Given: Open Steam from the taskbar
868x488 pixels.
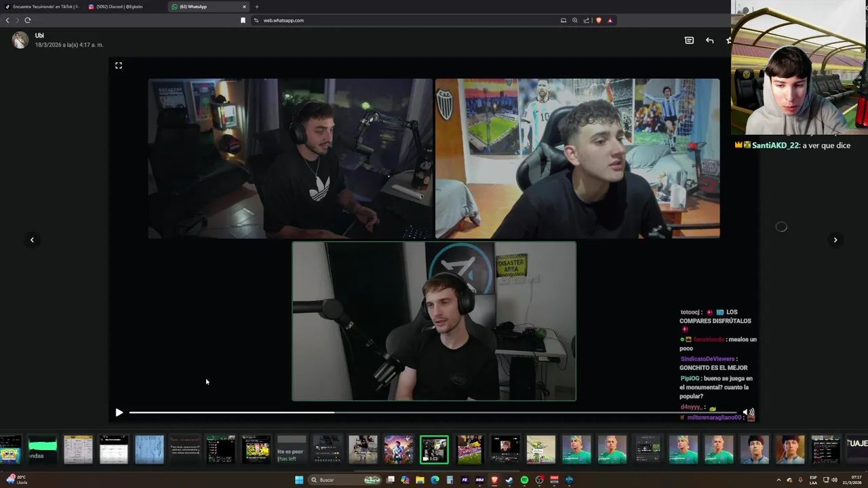Looking at the screenshot, I should point(509,480).
